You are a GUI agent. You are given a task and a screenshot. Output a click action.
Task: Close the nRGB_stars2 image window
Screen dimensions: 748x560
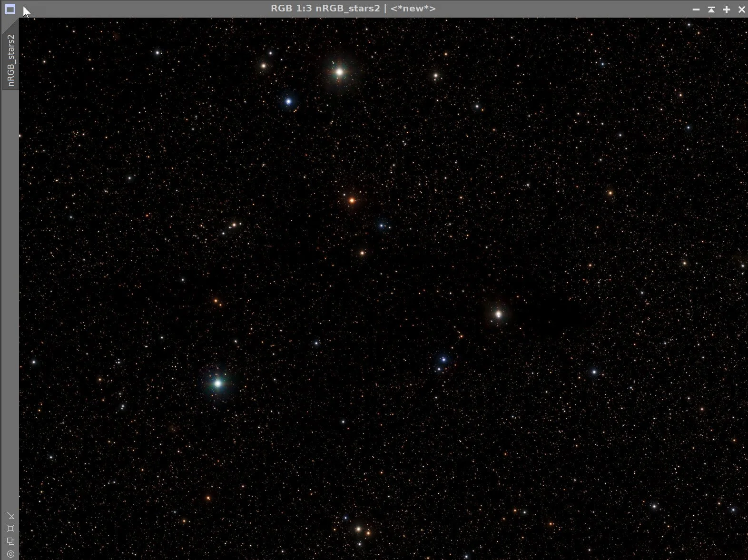(x=741, y=9)
